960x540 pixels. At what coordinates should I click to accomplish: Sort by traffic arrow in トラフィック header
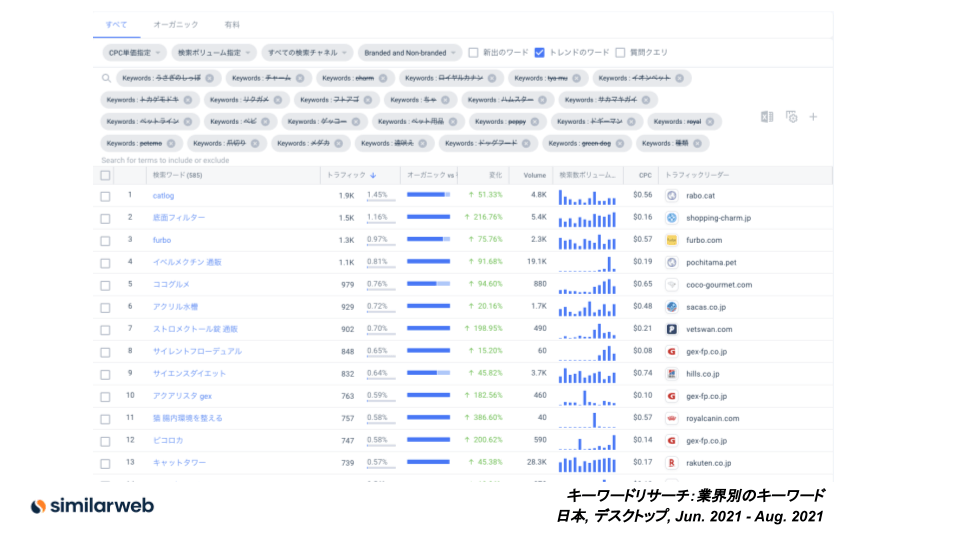373,175
